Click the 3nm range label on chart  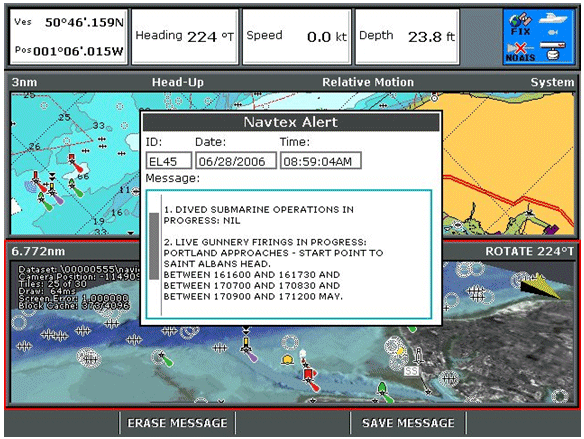(x=24, y=82)
